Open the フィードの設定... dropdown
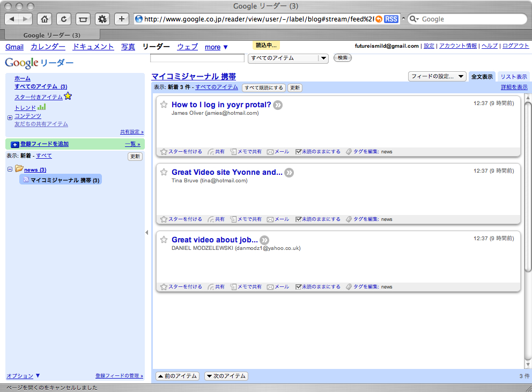The image size is (532, 392). click(x=437, y=76)
